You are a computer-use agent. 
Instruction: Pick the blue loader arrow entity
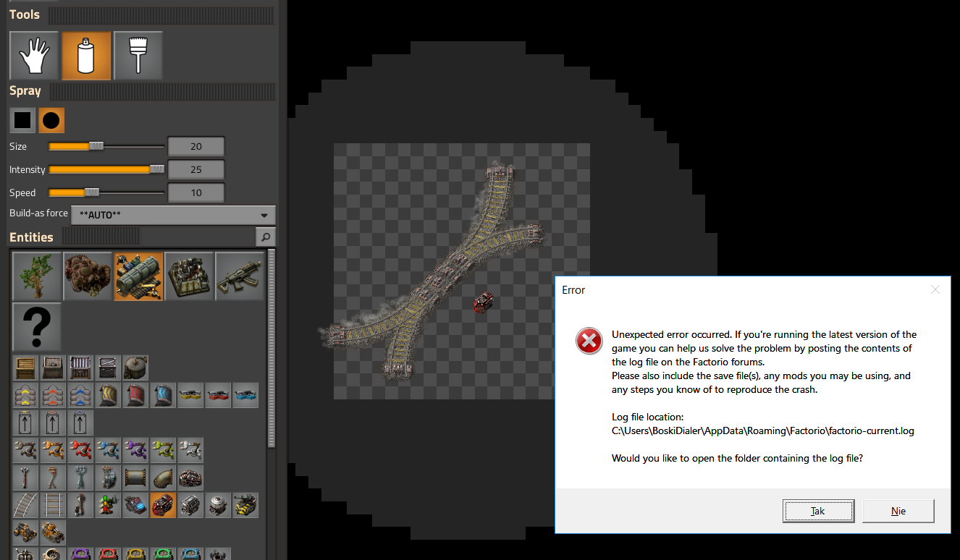[x=81, y=423]
